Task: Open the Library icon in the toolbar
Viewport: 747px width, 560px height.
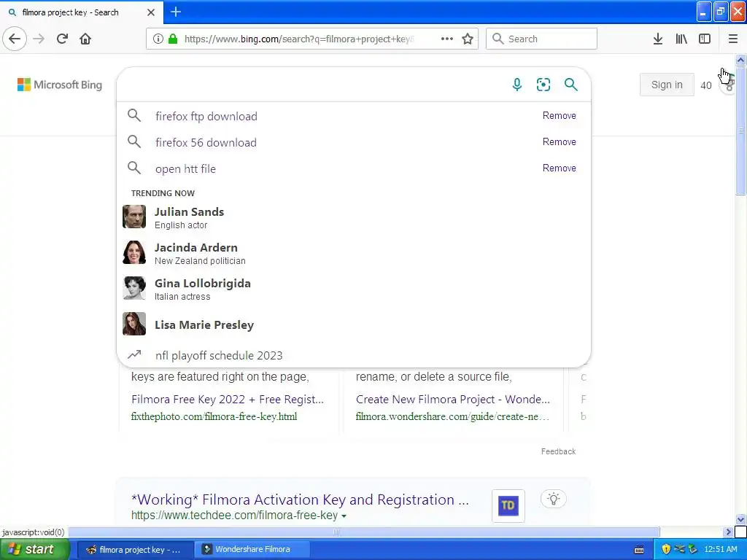Action: click(x=681, y=39)
